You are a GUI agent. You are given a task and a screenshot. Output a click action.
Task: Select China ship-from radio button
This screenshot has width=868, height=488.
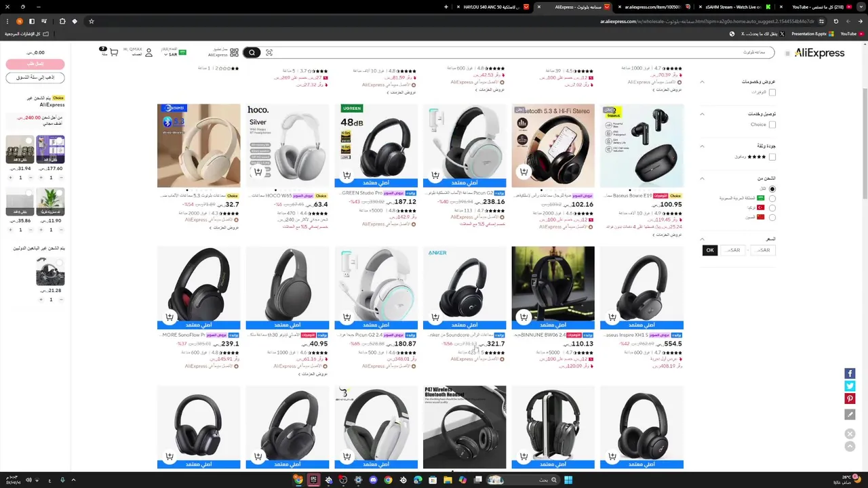[x=772, y=217]
